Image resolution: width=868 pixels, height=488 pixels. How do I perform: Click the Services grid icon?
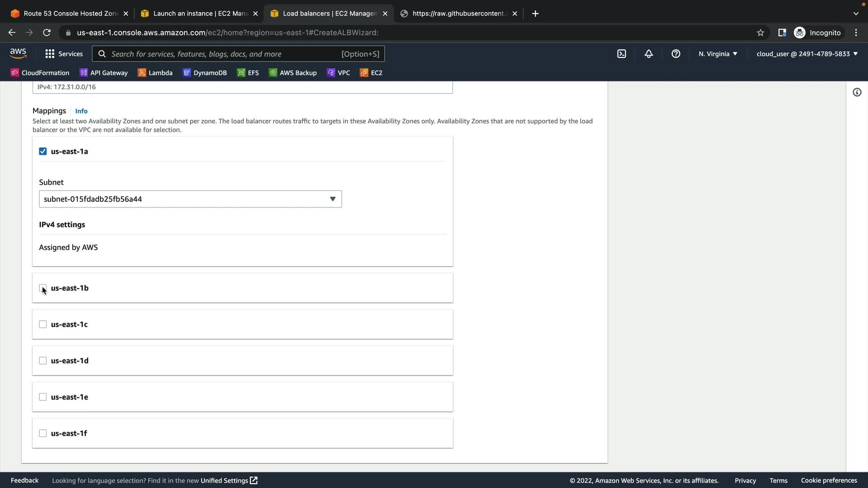pyautogui.click(x=50, y=54)
